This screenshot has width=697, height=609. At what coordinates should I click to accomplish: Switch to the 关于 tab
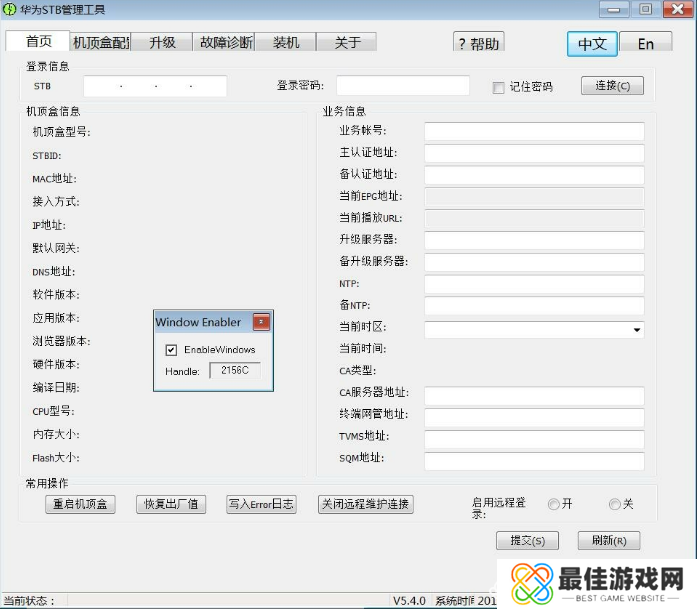pos(347,42)
